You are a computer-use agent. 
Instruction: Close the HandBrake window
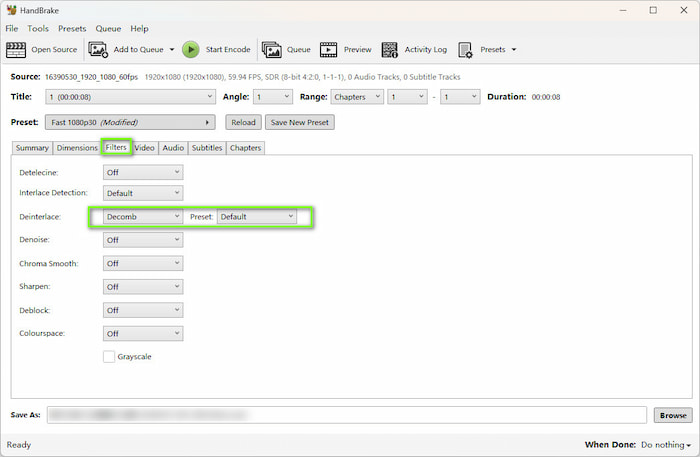point(683,10)
